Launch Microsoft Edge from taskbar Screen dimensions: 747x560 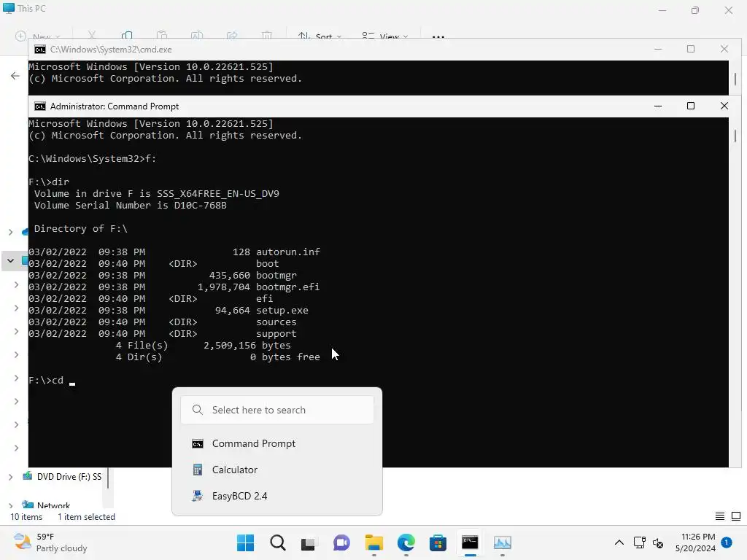pyautogui.click(x=406, y=542)
